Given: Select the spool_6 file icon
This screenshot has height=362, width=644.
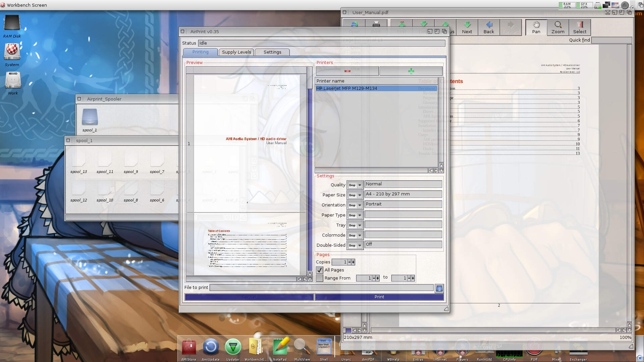Looking at the screenshot, I should coord(157,188).
